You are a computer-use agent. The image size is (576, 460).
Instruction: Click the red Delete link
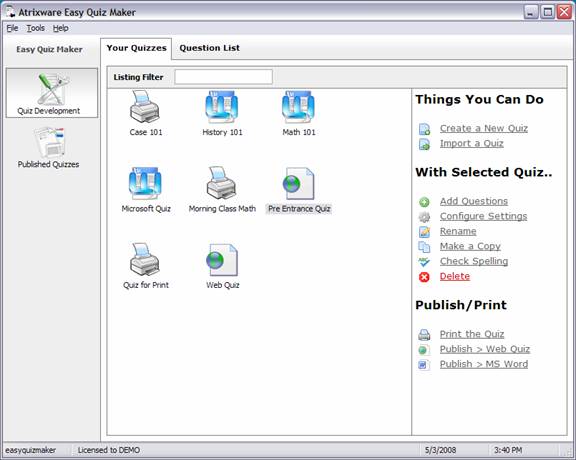(x=455, y=277)
